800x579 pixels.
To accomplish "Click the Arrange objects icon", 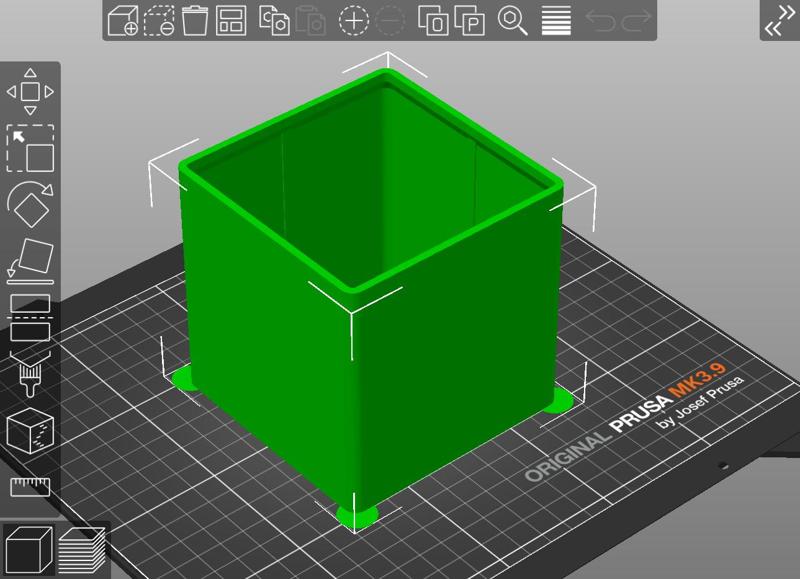I will (231, 20).
